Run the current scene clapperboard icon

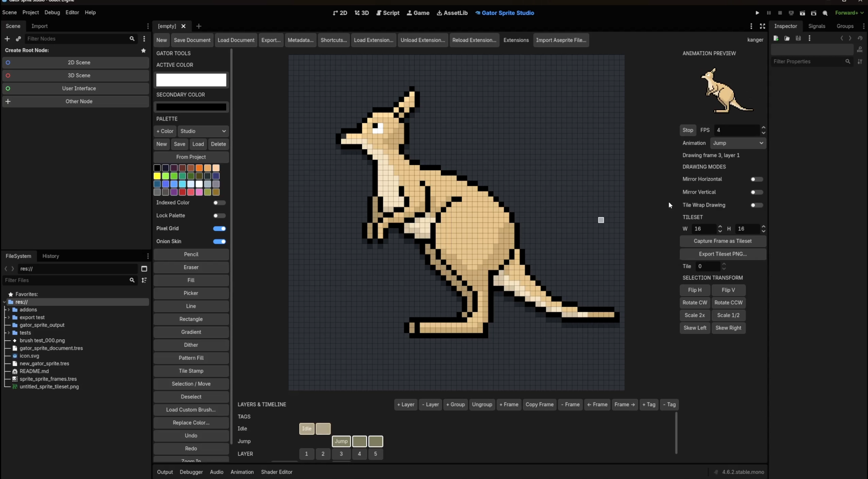click(802, 13)
